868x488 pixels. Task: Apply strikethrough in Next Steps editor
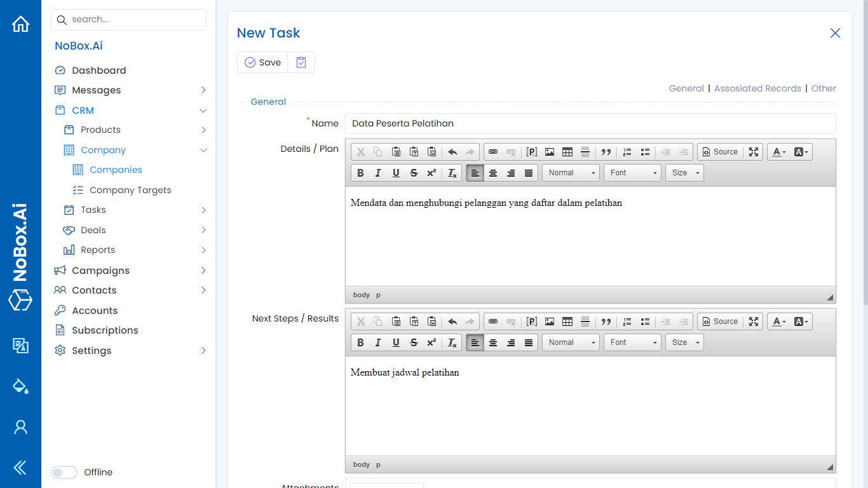[x=414, y=342]
